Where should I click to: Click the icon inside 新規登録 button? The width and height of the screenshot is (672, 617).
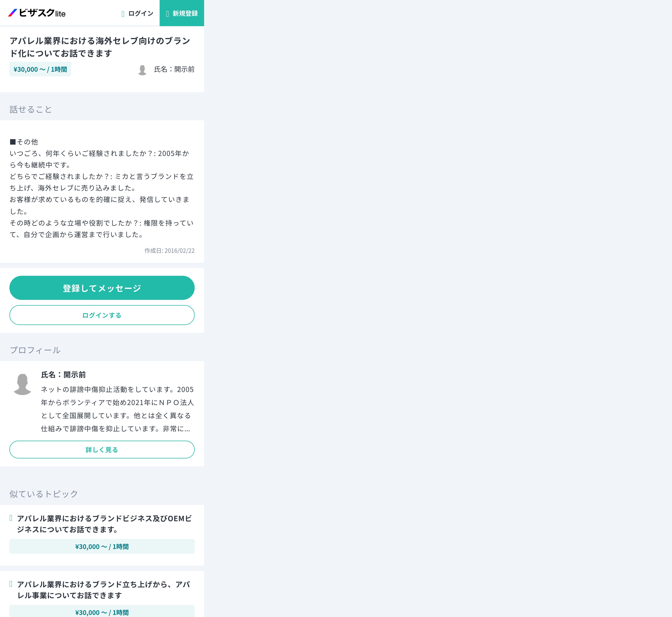click(167, 14)
